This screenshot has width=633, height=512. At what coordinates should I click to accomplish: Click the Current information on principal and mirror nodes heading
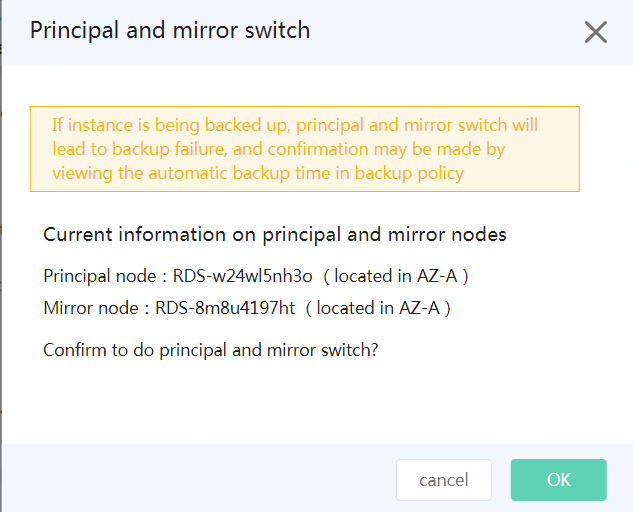275,235
